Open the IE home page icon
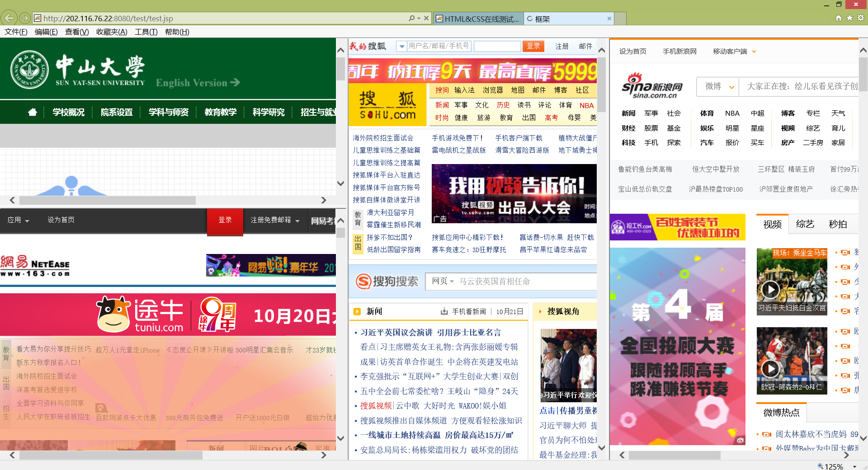Viewport: 868px width, 470px height. pos(839,18)
